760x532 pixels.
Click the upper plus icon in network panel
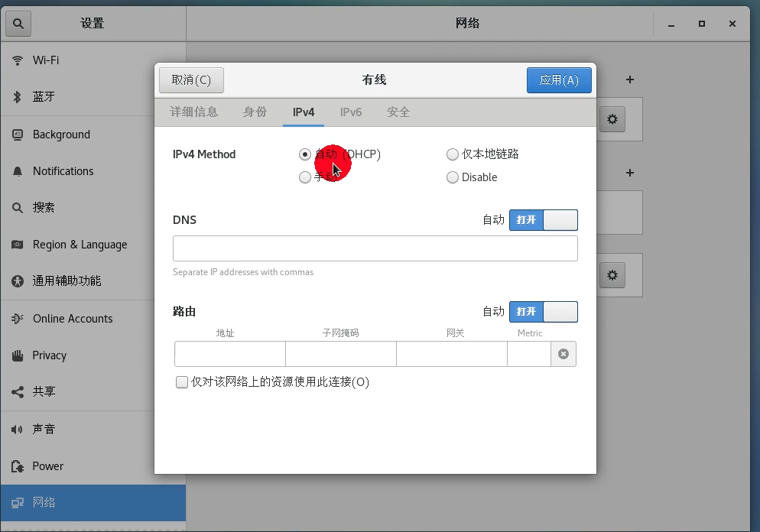[629, 79]
